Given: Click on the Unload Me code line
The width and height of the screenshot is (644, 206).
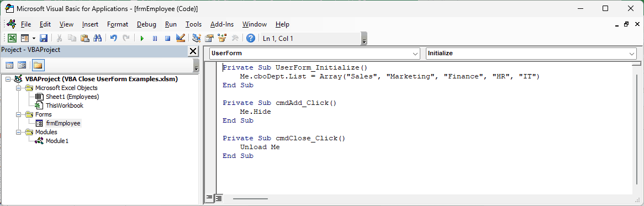Looking at the screenshot, I should [x=260, y=147].
